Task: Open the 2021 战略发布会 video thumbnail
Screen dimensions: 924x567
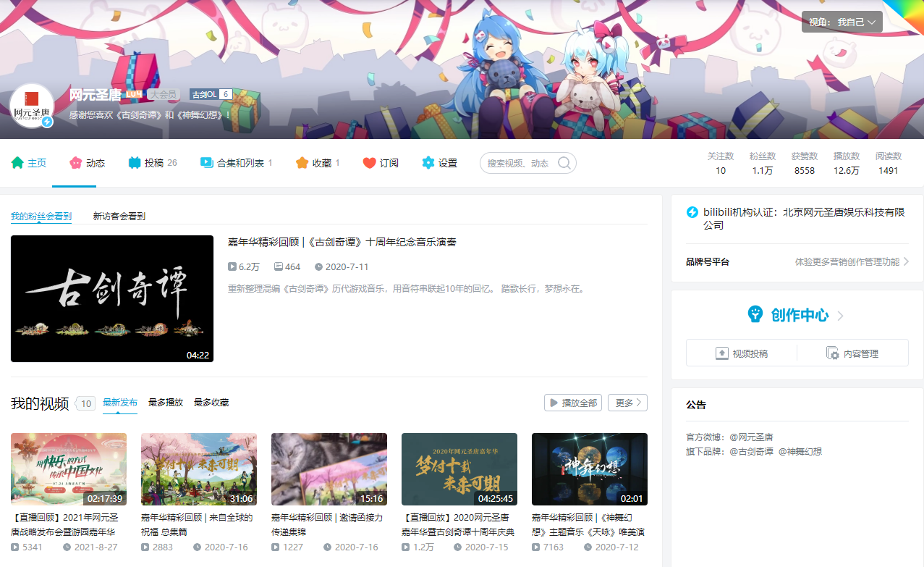Action: click(x=69, y=469)
